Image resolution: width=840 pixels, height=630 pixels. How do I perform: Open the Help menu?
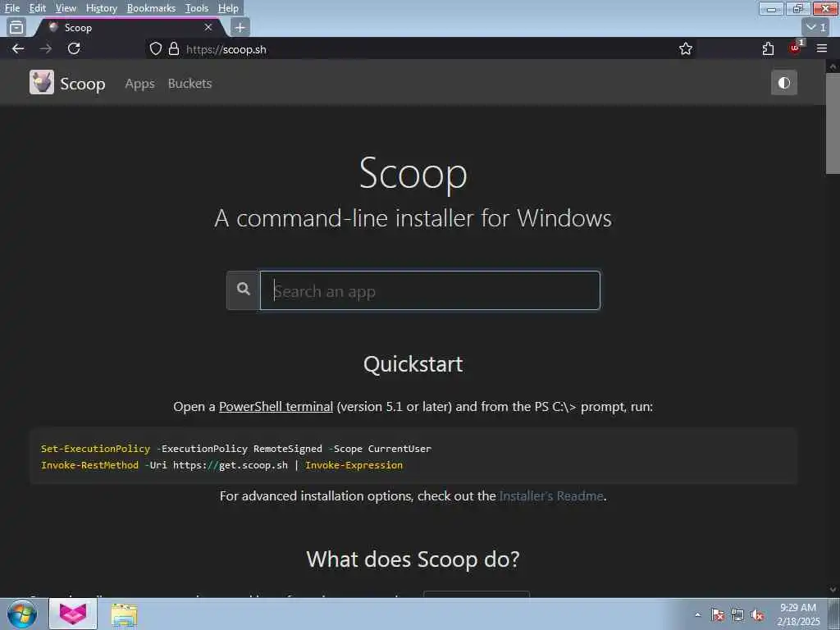[x=228, y=8]
